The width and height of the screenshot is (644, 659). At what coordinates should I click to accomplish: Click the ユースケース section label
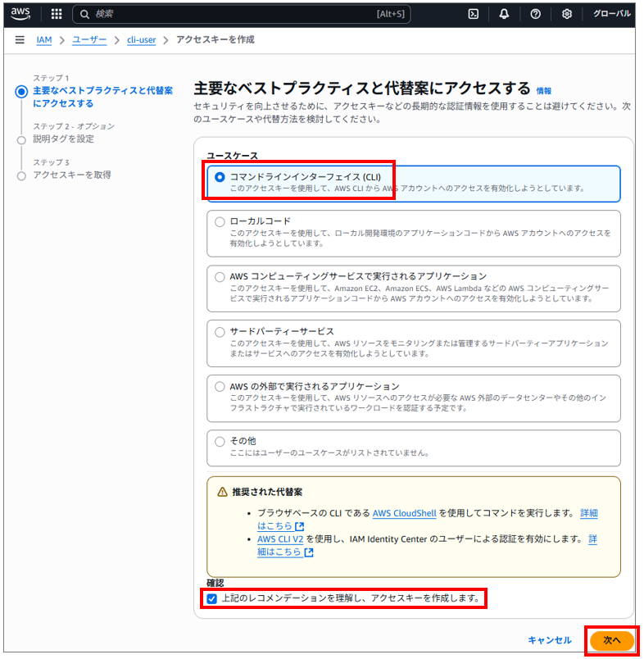[233, 156]
